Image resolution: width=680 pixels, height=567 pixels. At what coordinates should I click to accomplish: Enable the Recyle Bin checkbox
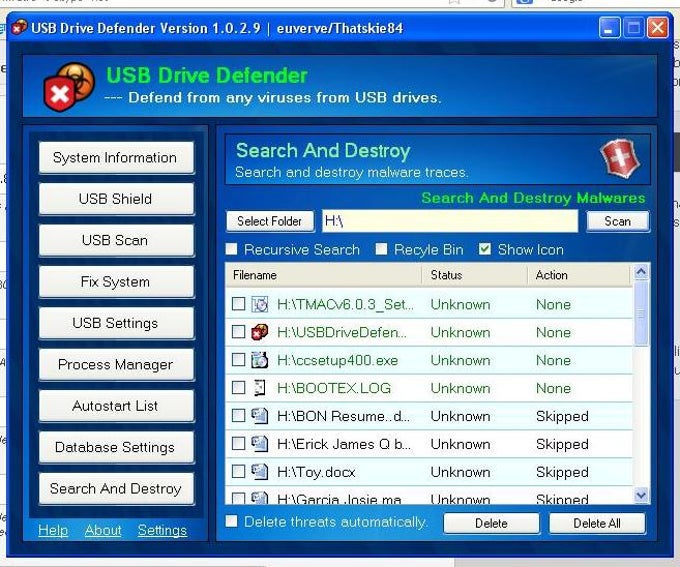point(381,249)
